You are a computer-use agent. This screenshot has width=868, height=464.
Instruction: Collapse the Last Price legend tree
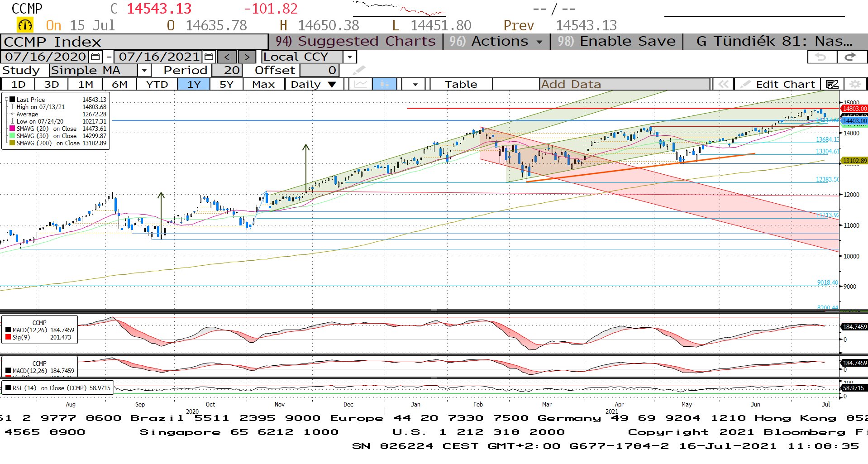pyautogui.click(x=6, y=100)
